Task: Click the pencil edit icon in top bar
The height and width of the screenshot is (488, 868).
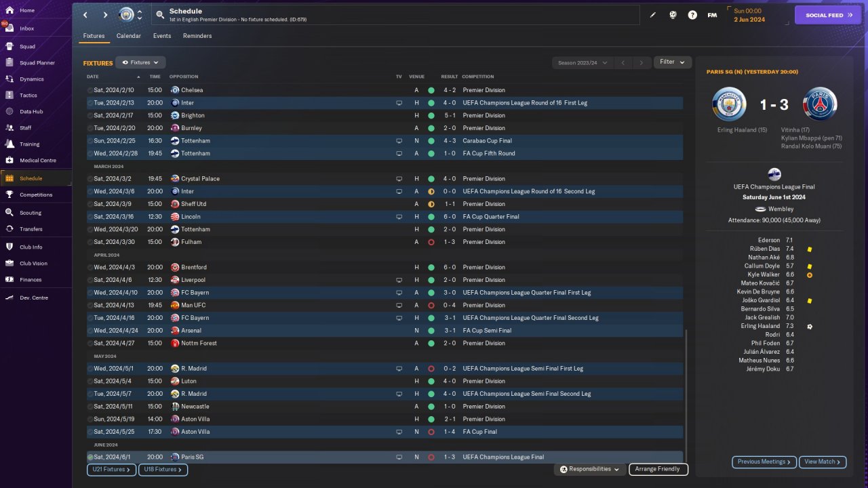Action: pyautogui.click(x=653, y=15)
